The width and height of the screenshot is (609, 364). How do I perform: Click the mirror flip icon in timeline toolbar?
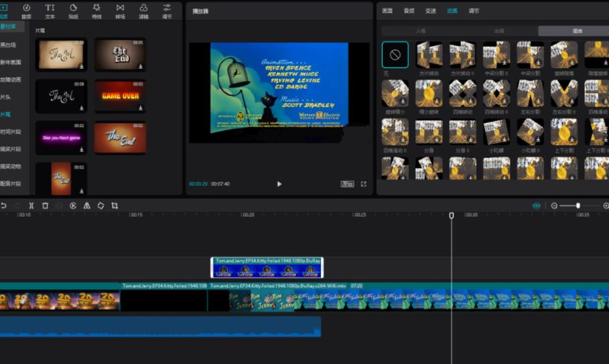tap(86, 205)
